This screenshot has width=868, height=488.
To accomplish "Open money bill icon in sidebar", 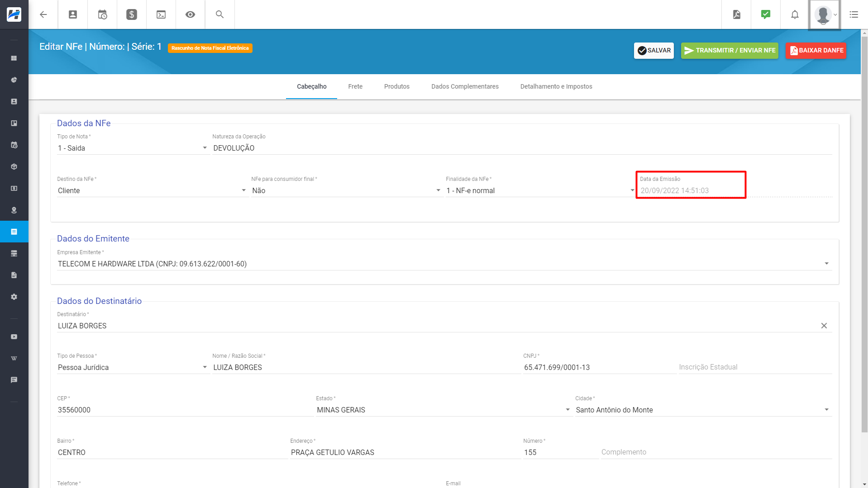I will [14, 188].
